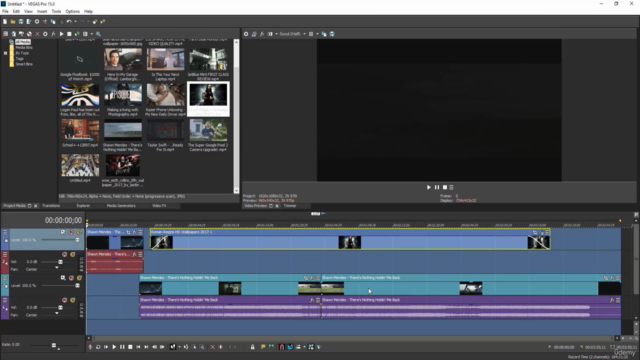Open Event Pan/Crop on Roman Reigns clip
Image resolution: width=640 pixels, height=360 pixels.
point(535,232)
